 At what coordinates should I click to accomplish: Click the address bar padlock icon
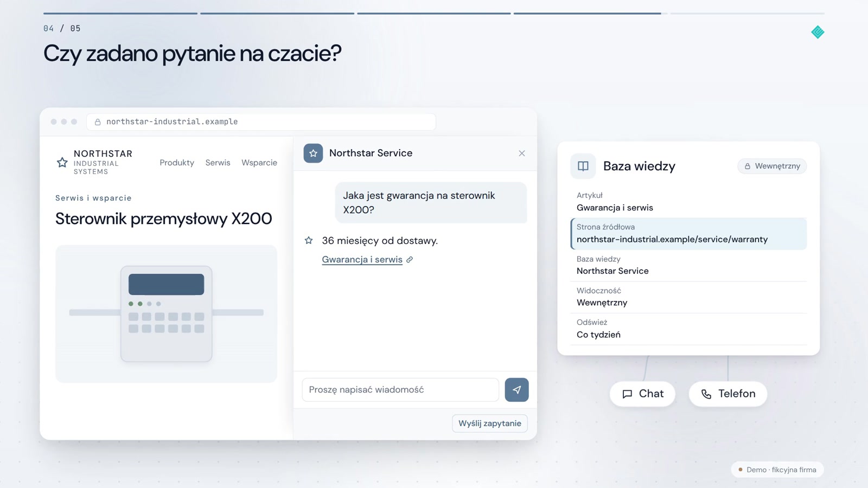tap(98, 122)
